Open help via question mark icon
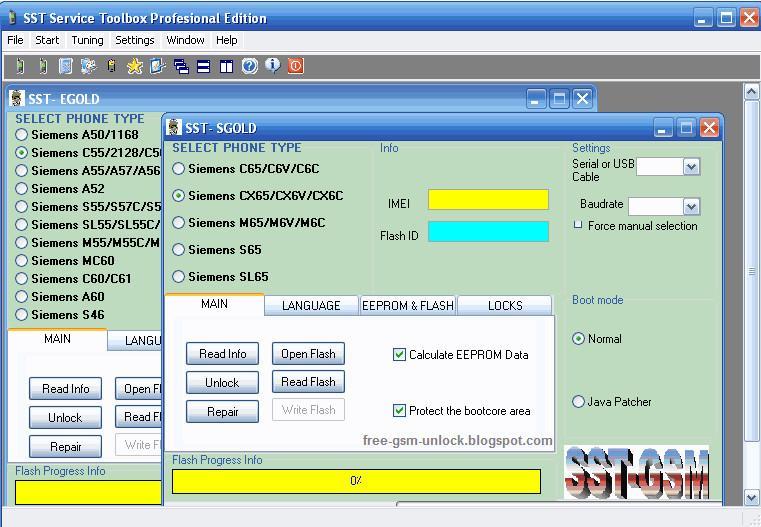Image resolution: width=761 pixels, height=527 pixels. (x=250, y=66)
